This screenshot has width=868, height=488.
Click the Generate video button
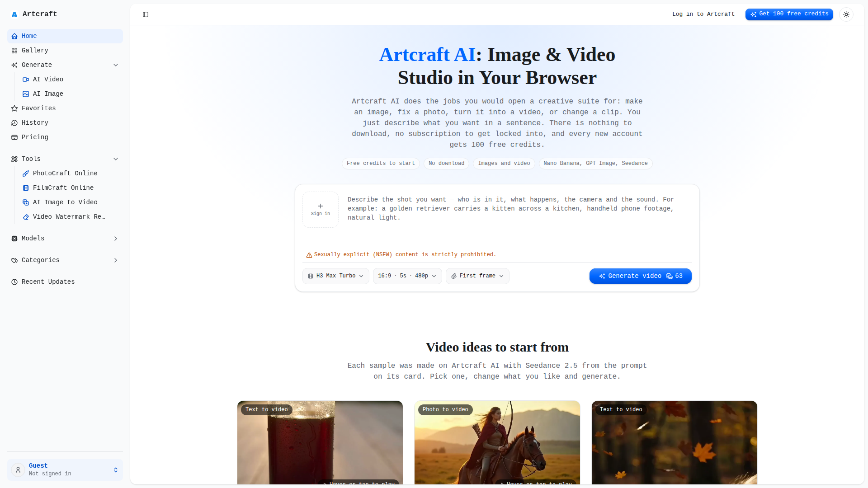tap(640, 276)
